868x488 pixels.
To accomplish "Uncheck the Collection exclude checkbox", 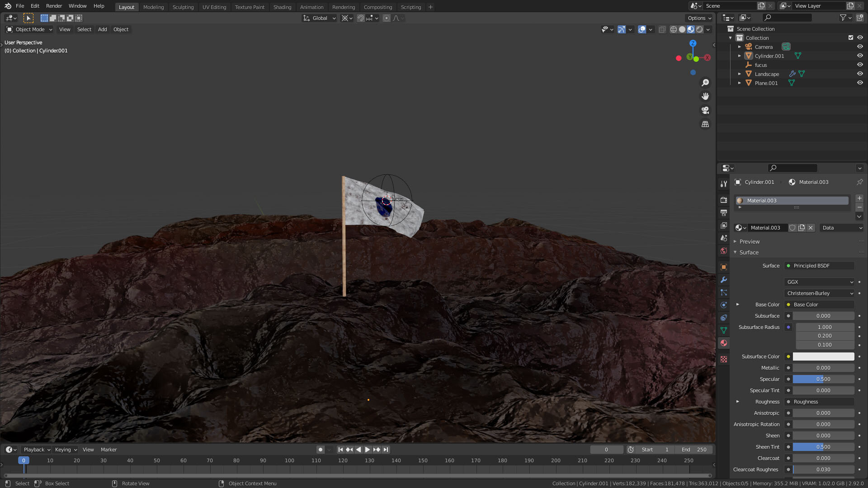I will click(x=850, y=38).
